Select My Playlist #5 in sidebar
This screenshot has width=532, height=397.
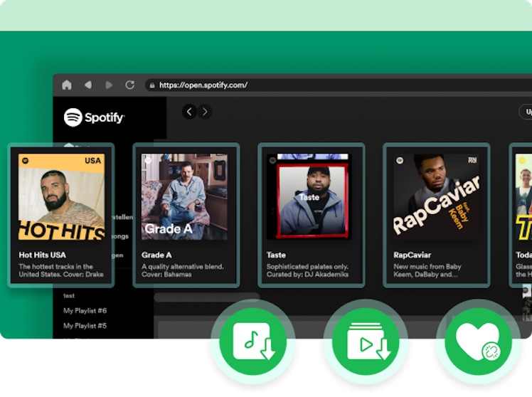point(85,326)
